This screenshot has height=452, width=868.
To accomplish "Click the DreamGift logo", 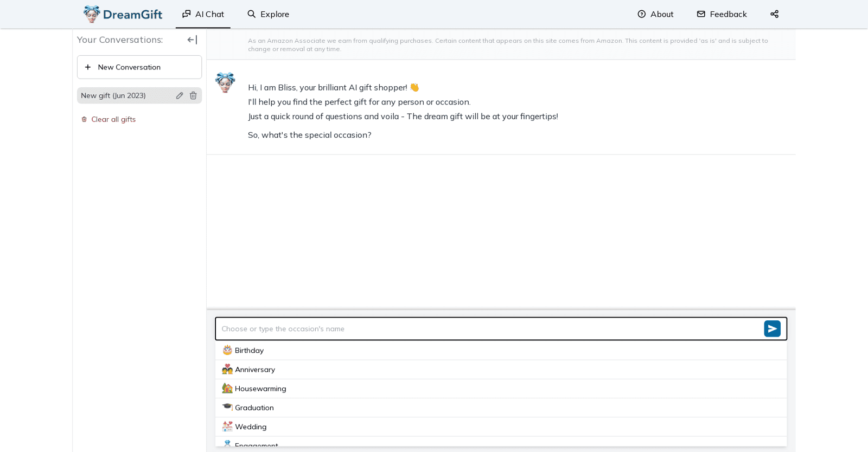I will (x=123, y=14).
